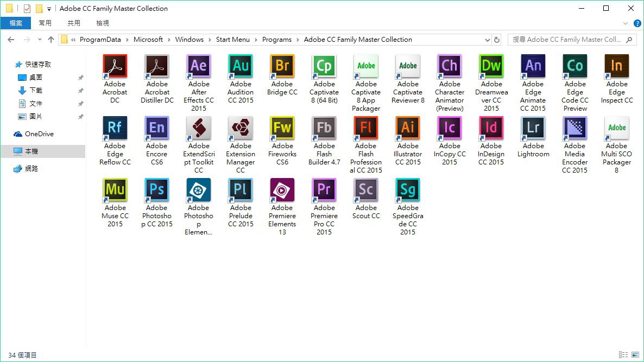The width and height of the screenshot is (644, 362).
Task: Switch to details view in status bar
Action: coord(622,355)
